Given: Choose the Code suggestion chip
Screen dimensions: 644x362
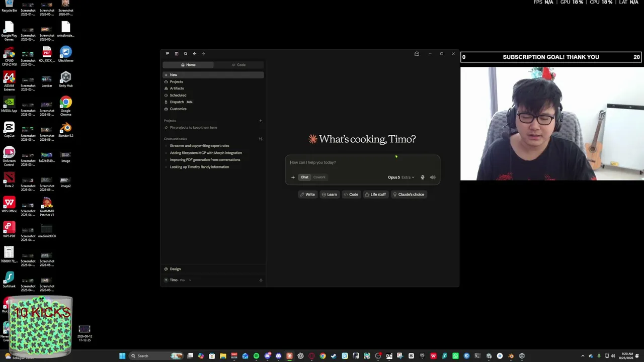Looking at the screenshot, I should click(351, 195).
